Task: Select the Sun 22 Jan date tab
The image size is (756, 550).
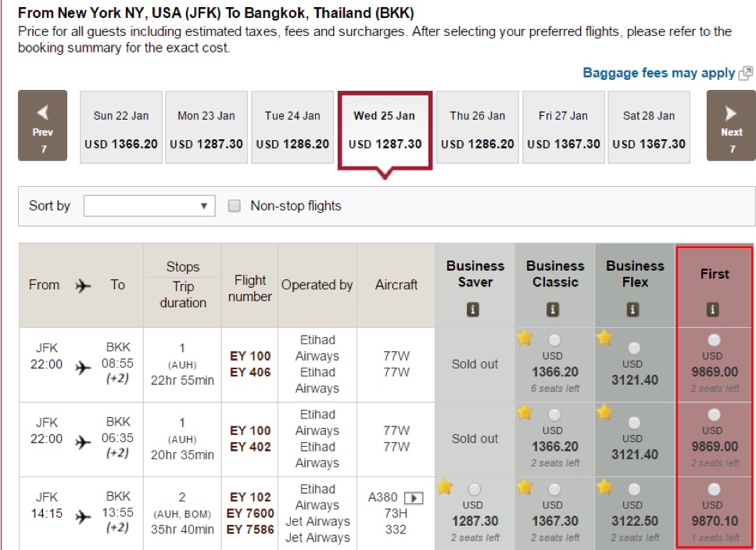Action: (120, 125)
